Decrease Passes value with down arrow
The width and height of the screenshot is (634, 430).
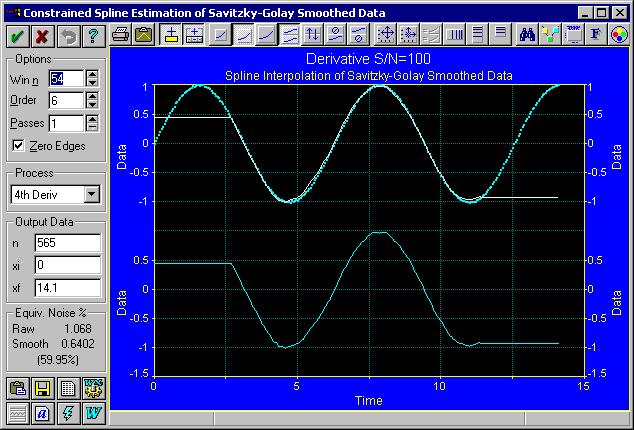click(92, 127)
